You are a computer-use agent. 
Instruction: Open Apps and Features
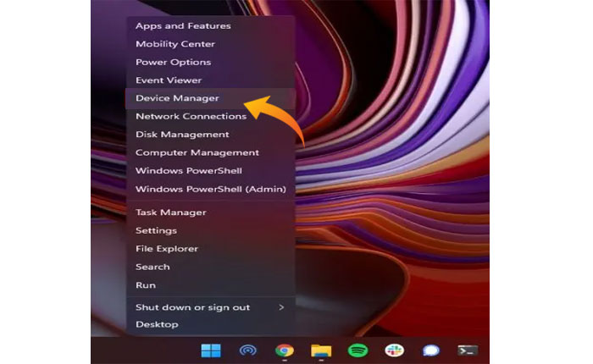(183, 26)
